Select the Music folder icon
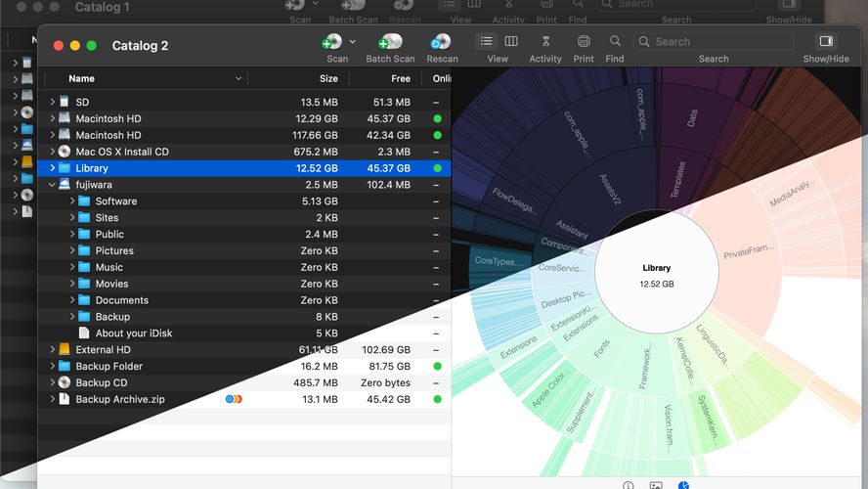Screen dimensions: 868x489 (x=84, y=267)
